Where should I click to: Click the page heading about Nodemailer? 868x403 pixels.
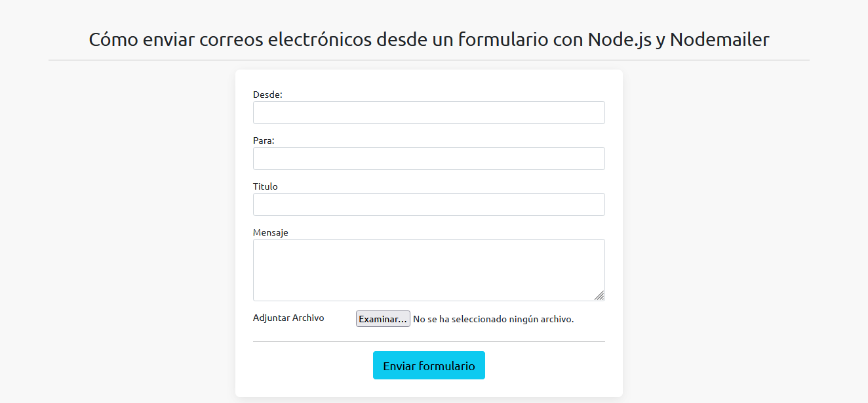[x=429, y=39]
